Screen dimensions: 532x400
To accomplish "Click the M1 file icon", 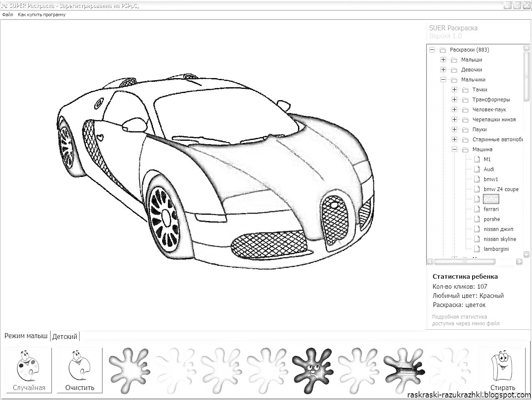I will point(477,159).
